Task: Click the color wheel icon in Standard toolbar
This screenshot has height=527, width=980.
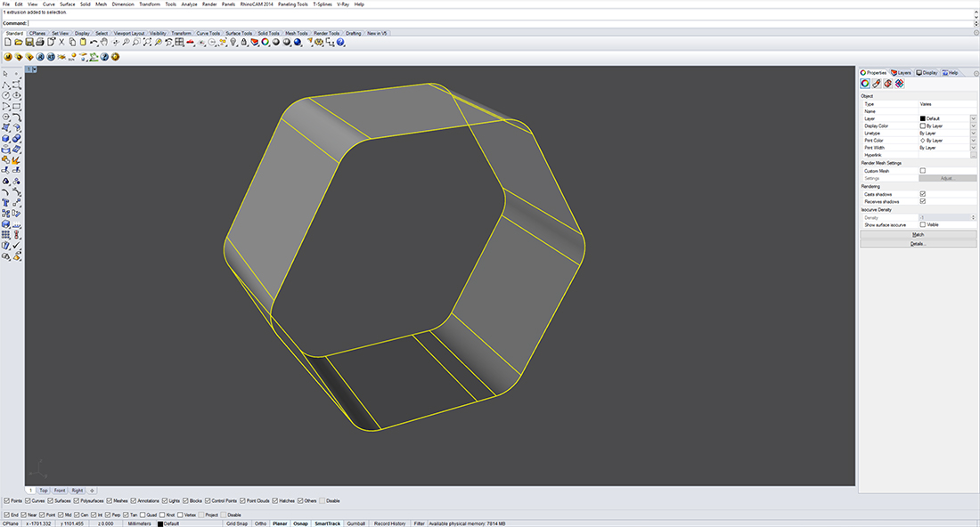Action: point(265,43)
